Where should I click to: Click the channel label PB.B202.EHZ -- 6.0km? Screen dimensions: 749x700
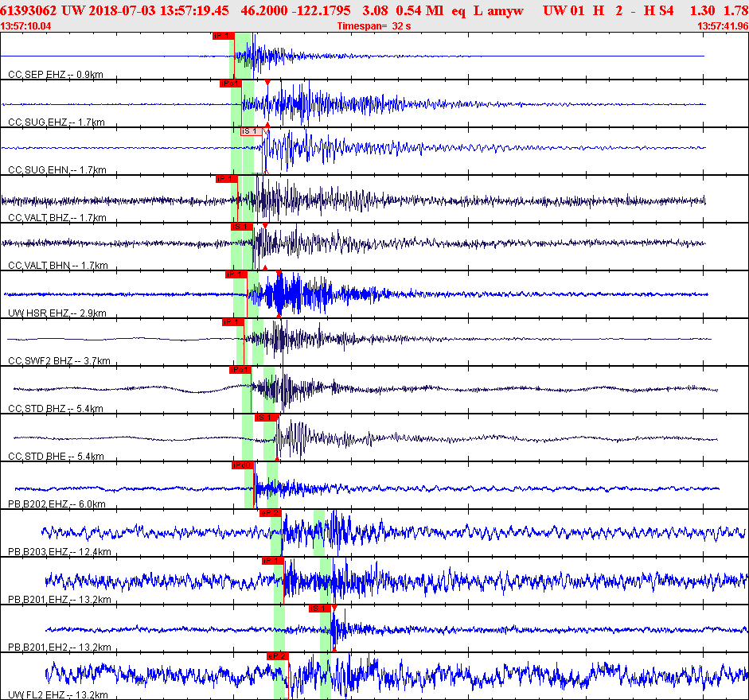(x=57, y=504)
